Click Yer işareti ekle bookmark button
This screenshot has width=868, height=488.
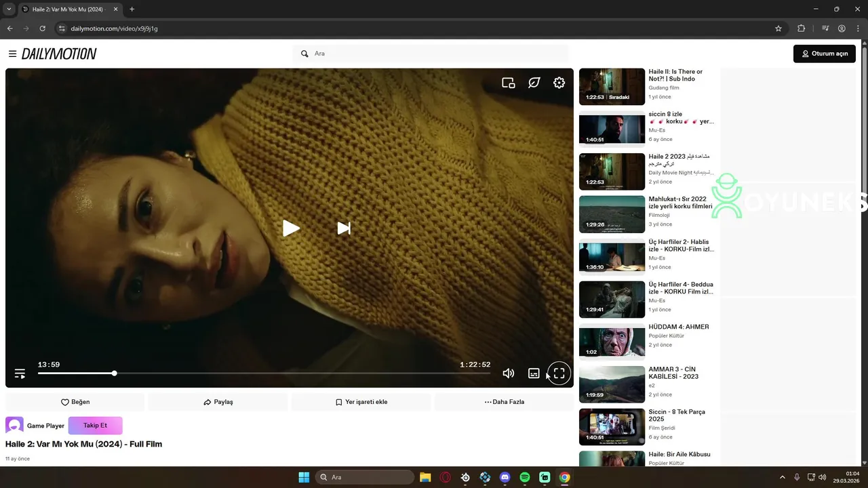pyautogui.click(x=361, y=402)
